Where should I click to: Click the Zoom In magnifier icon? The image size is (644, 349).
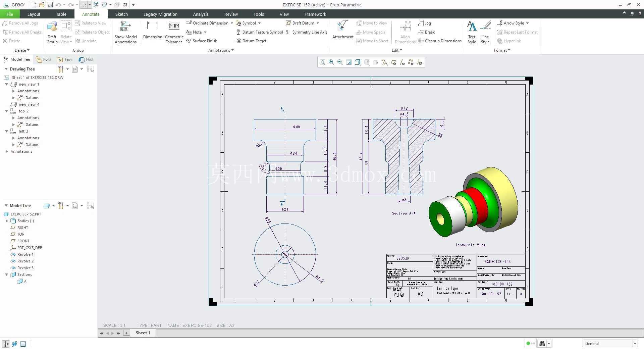pos(331,62)
